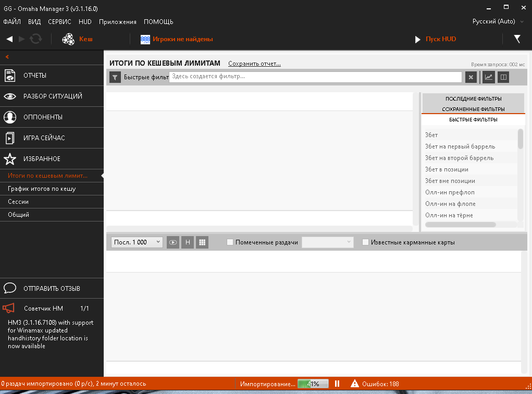Click the Кеш game type label

coord(86,39)
